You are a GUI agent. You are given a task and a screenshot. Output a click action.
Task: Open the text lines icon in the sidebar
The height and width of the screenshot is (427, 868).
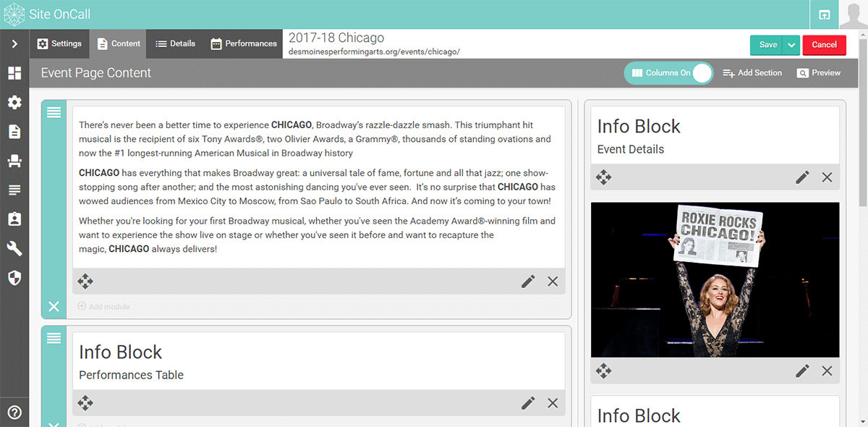(14, 190)
